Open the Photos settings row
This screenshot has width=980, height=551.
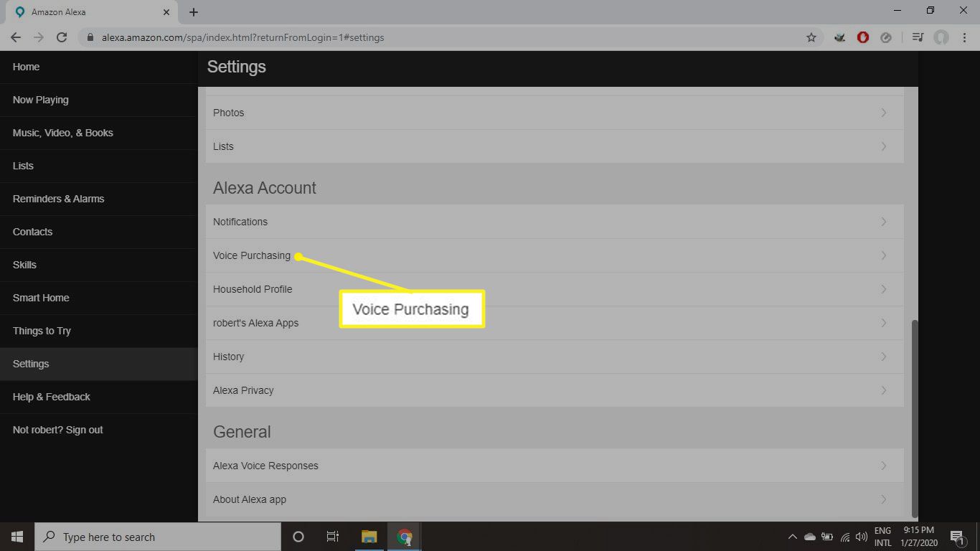(x=555, y=113)
